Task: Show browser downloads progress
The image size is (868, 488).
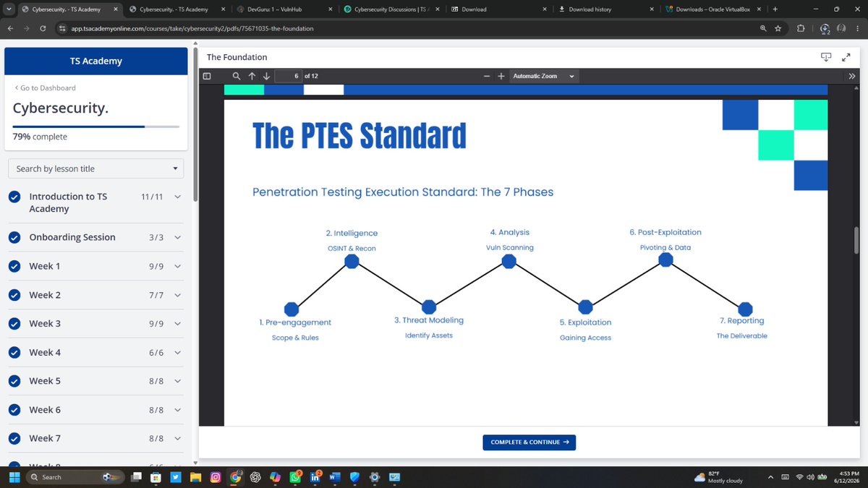Action: point(825,28)
